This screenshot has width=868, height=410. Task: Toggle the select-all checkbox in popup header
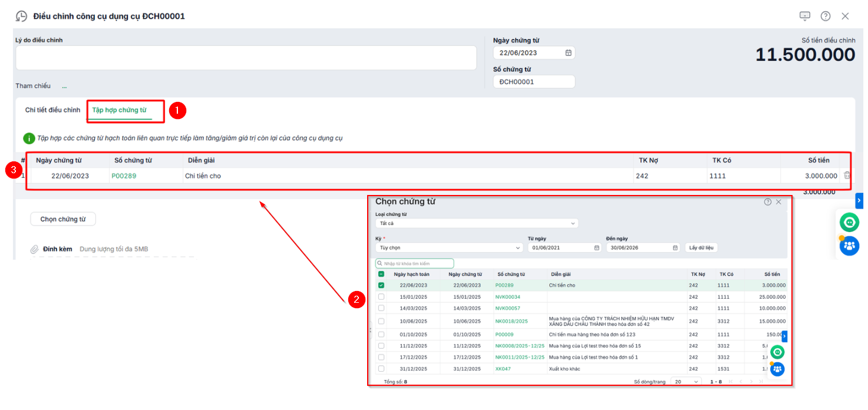(381, 274)
